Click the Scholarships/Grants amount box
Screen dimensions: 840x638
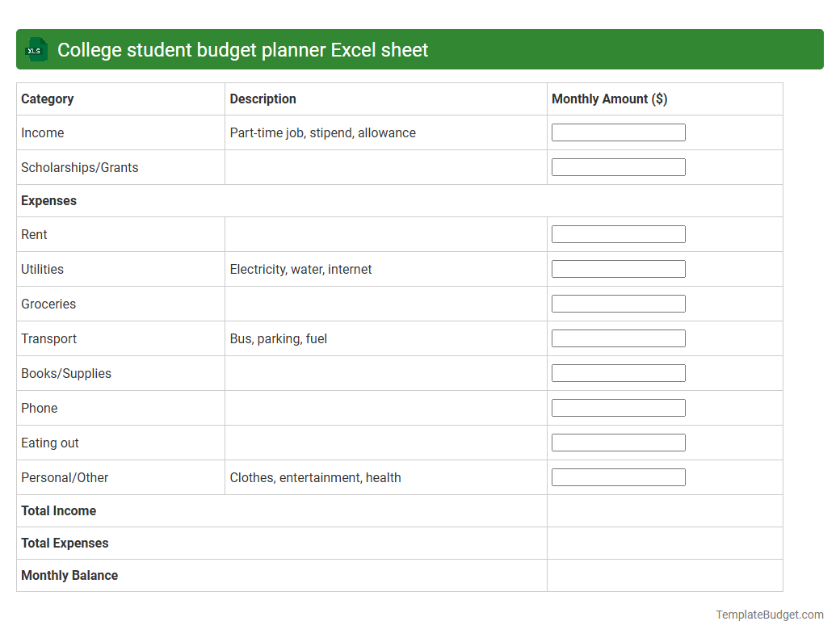tap(618, 166)
